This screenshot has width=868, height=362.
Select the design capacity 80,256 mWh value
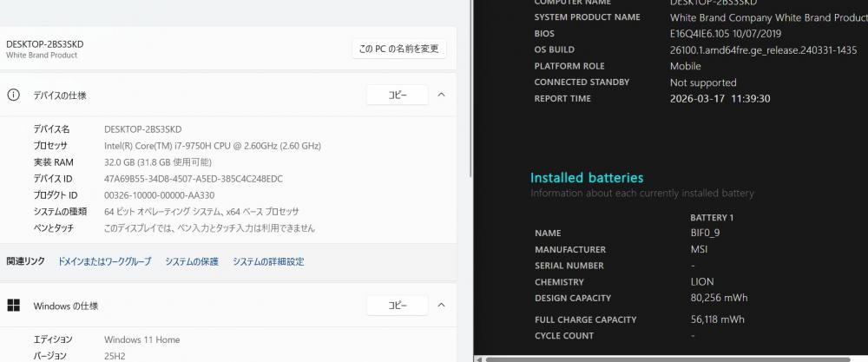(719, 298)
